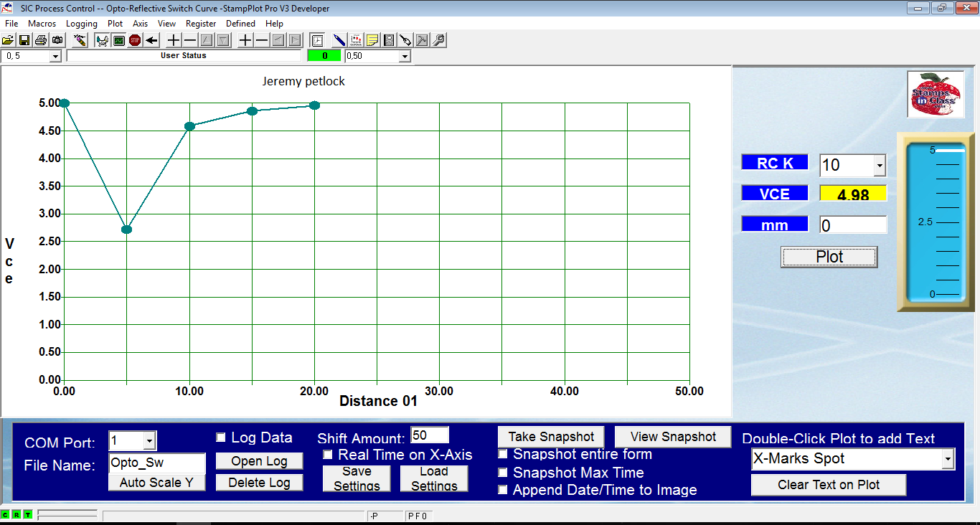This screenshot has width=980, height=525.
Task: Click the User Status text bar
Action: 184,56
